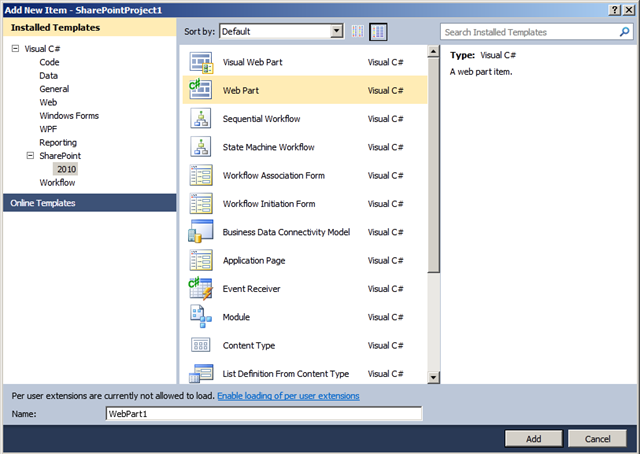This screenshot has height=454, width=640.
Task: Pick the Content Type icon
Action: pos(200,345)
